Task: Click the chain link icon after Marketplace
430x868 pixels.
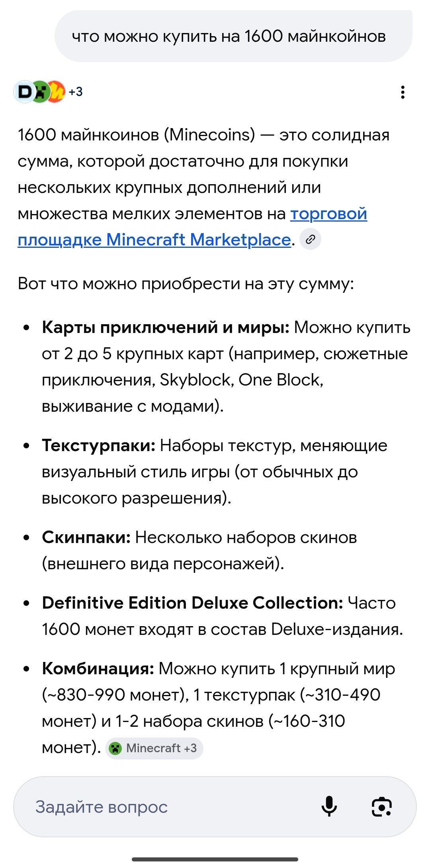Action: [x=310, y=239]
